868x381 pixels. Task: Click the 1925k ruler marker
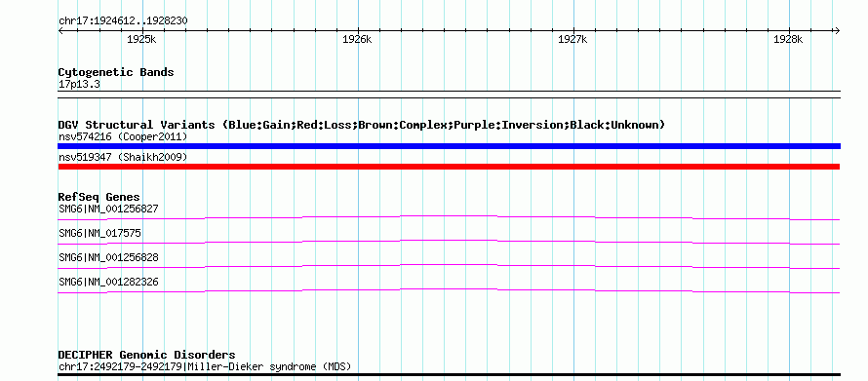click(141, 39)
